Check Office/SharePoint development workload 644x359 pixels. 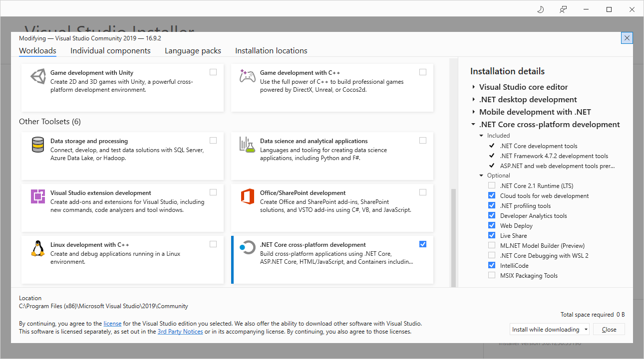coord(423,192)
